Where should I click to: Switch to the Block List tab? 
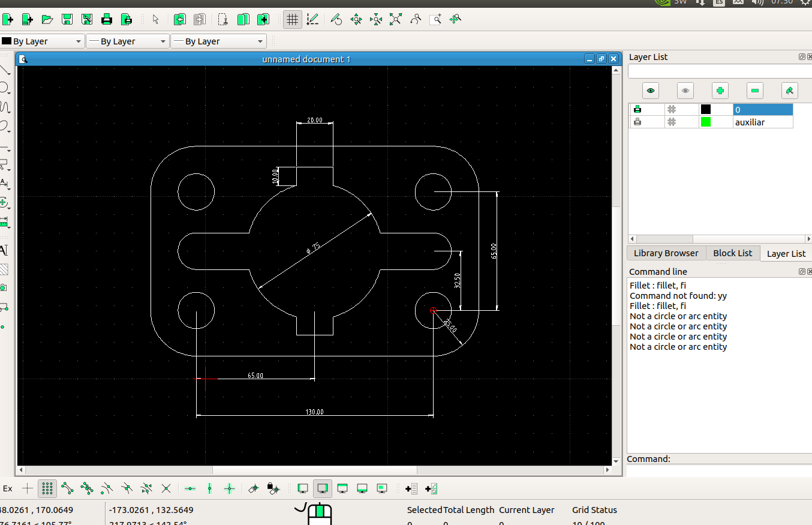[x=732, y=253]
